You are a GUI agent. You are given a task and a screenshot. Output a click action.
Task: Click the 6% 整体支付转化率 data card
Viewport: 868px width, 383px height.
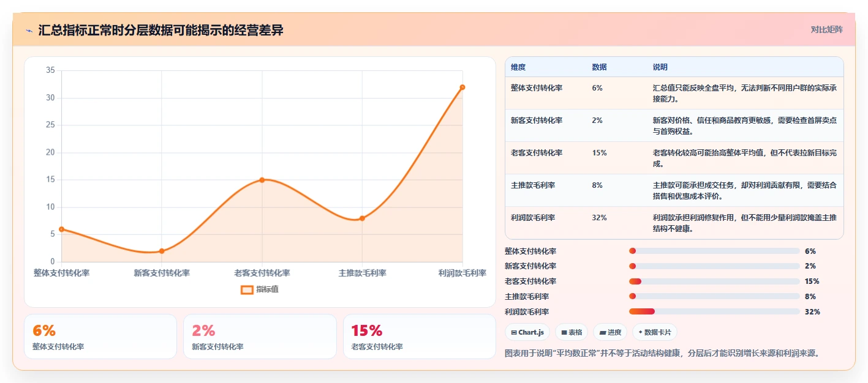coord(100,337)
